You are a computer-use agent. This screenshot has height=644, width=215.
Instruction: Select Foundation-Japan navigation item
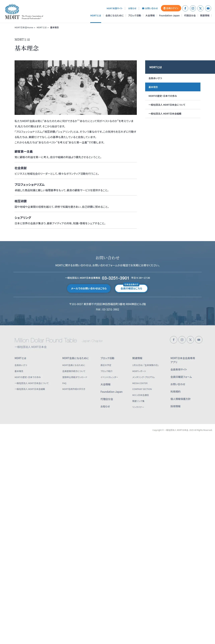(169, 16)
